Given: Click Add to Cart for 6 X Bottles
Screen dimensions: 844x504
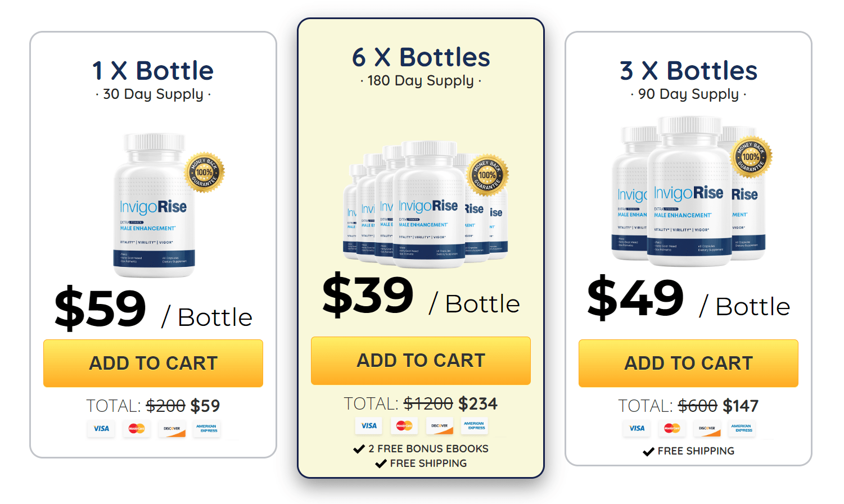Looking at the screenshot, I should (x=421, y=360).
